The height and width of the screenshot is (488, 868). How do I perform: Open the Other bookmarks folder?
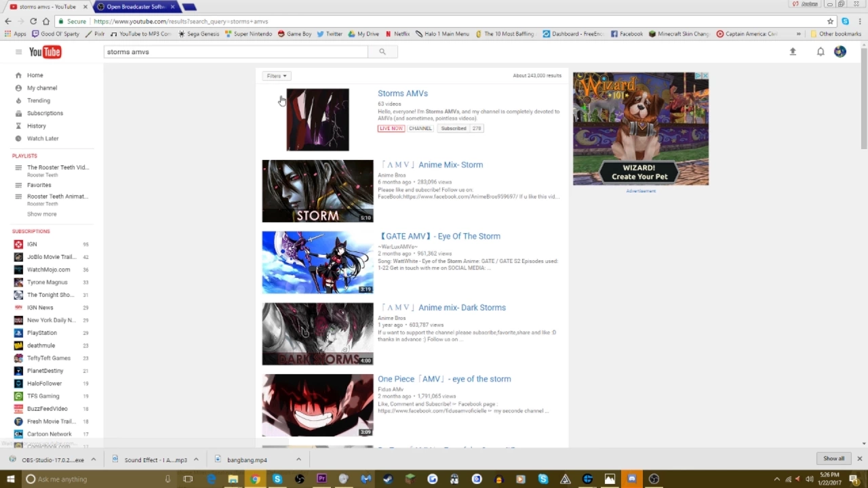click(x=835, y=34)
